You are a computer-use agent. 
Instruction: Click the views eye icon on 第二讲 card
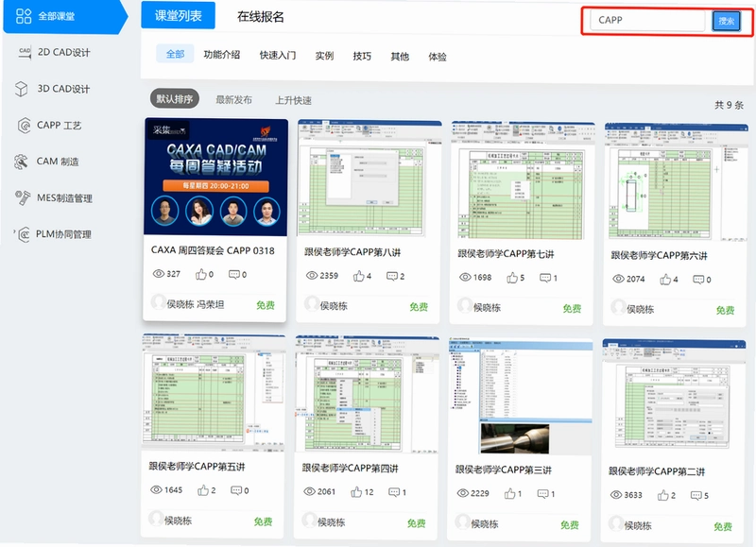pyautogui.click(x=616, y=495)
